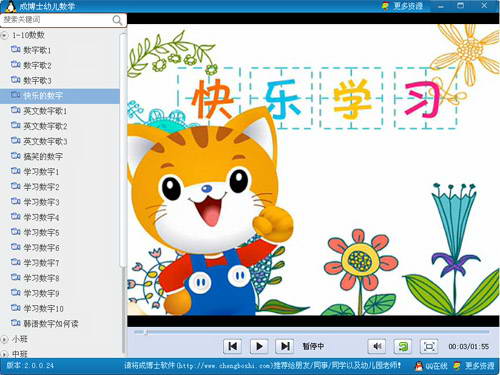The width and height of the screenshot is (500, 375).
Task: Click the video progress seek bar
Action: point(312,332)
